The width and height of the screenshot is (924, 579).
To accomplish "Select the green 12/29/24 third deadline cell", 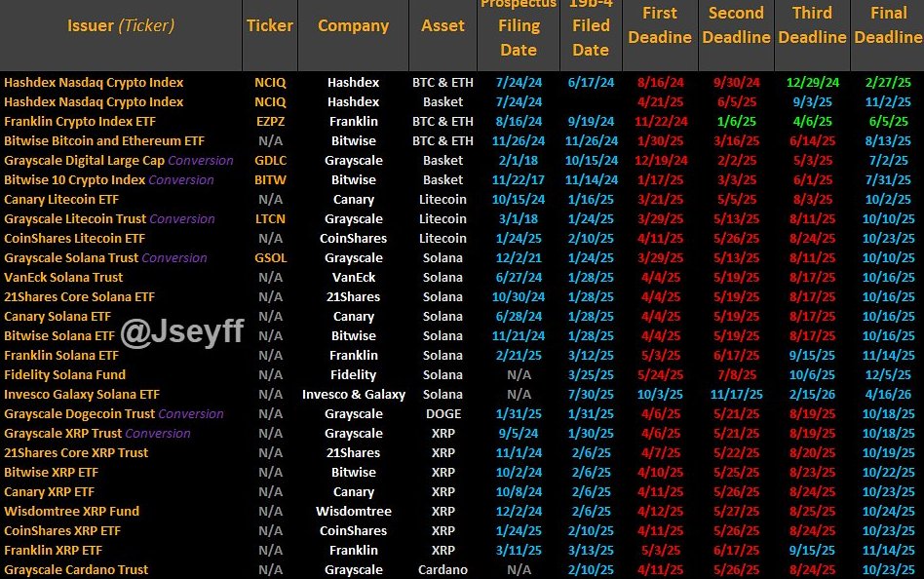I will click(812, 83).
